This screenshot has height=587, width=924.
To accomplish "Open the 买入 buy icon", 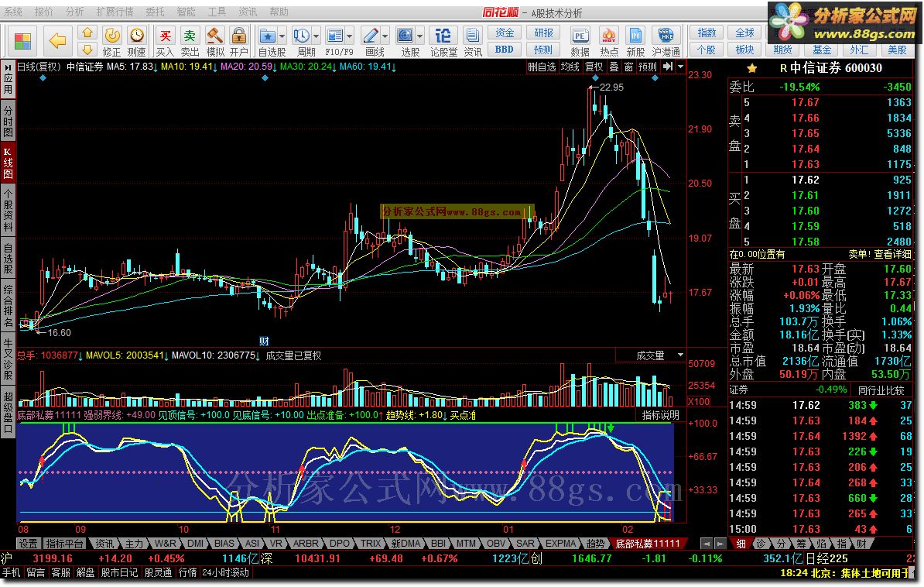I will (165, 41).
